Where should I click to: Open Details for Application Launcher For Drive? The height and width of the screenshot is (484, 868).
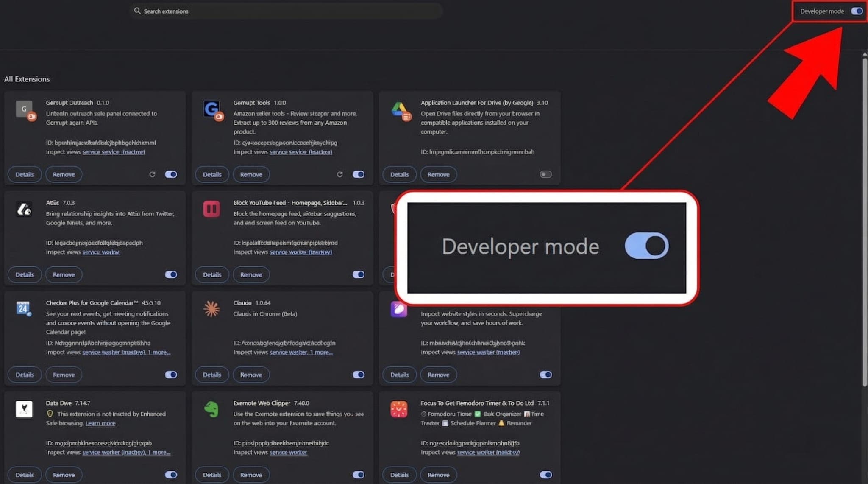(399, 174)
